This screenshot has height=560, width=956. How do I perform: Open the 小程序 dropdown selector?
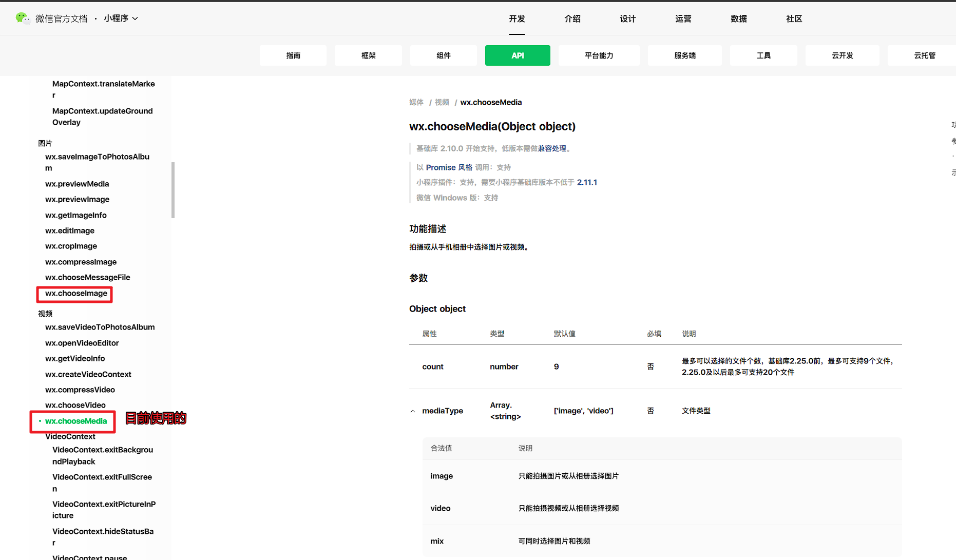coord(121,18)
